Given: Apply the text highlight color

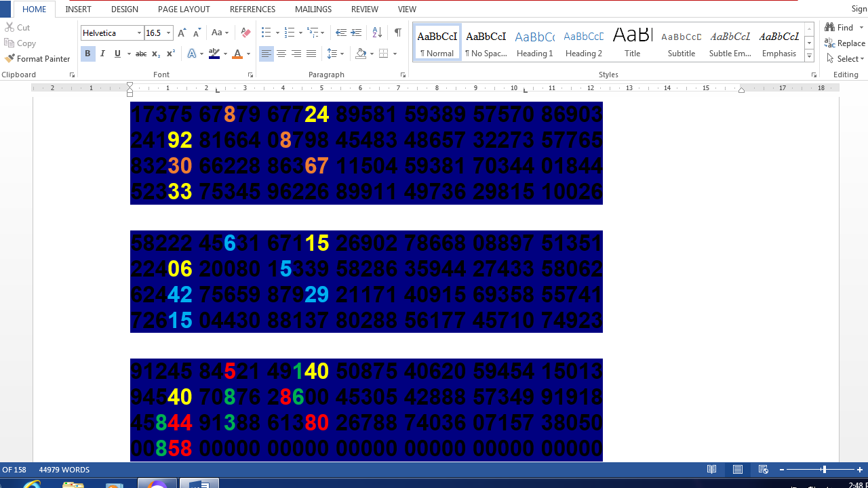Looking at the screenshot, I should coord(214,54).
